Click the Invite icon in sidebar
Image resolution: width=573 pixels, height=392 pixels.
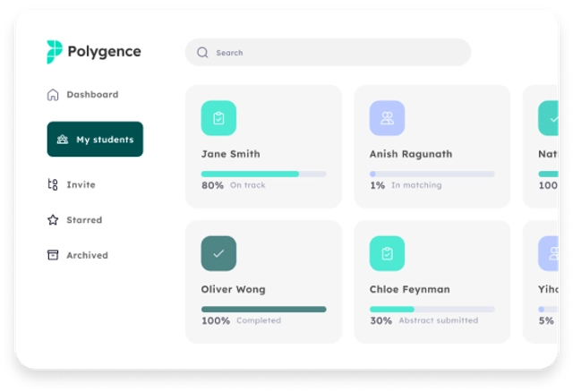[53, 185]
